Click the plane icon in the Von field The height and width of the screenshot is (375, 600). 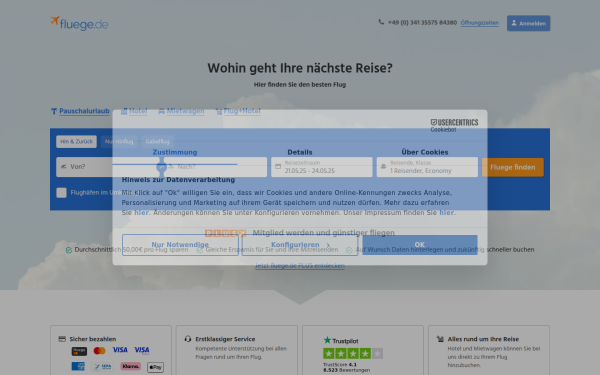point(64,166)
